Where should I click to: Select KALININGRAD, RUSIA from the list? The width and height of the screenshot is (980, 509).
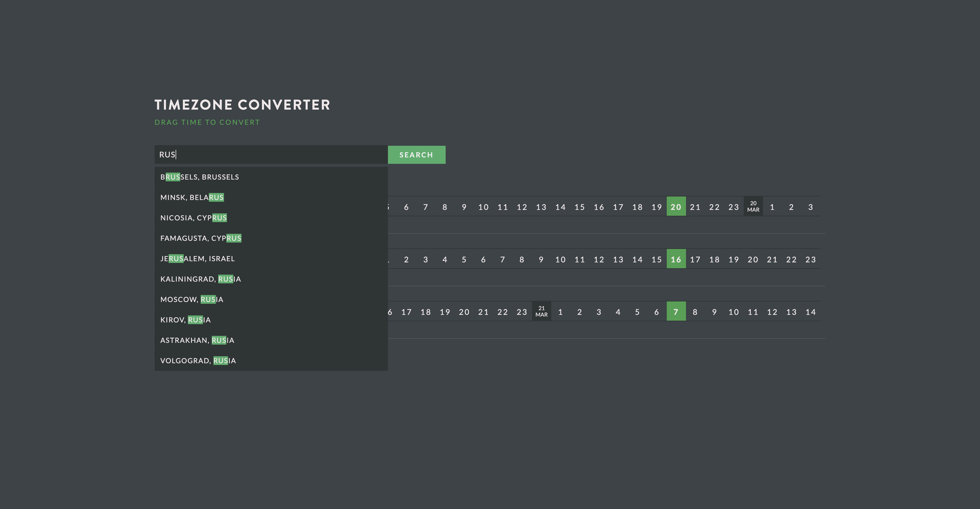point(200,279)
